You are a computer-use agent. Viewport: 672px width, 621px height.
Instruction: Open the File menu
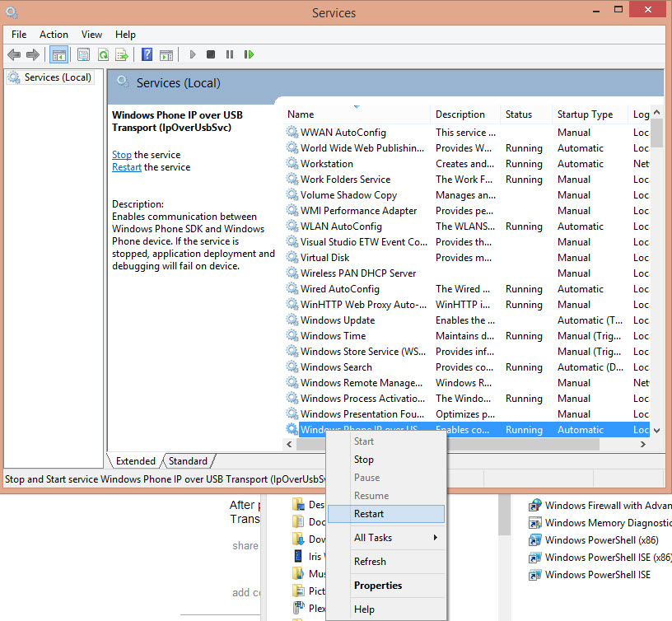(19, 35)
